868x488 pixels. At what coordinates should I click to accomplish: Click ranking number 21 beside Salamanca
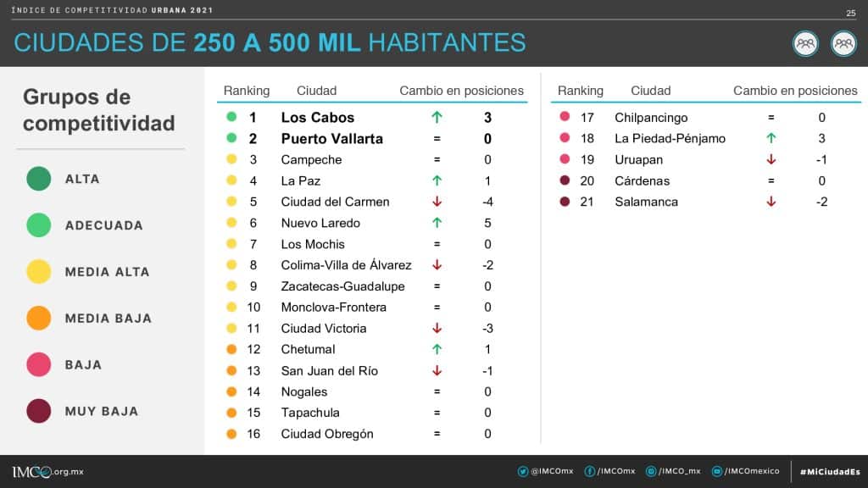[587, 202]
